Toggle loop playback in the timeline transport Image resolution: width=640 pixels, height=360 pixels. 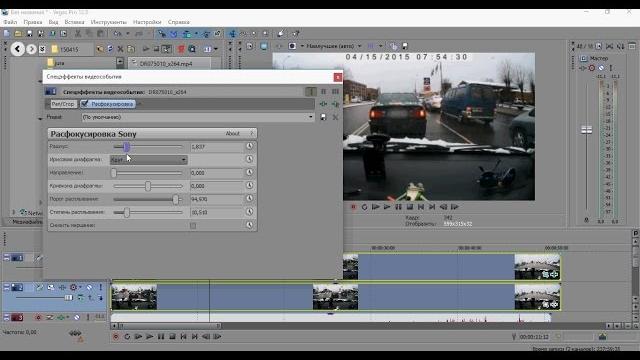(127, 337)
